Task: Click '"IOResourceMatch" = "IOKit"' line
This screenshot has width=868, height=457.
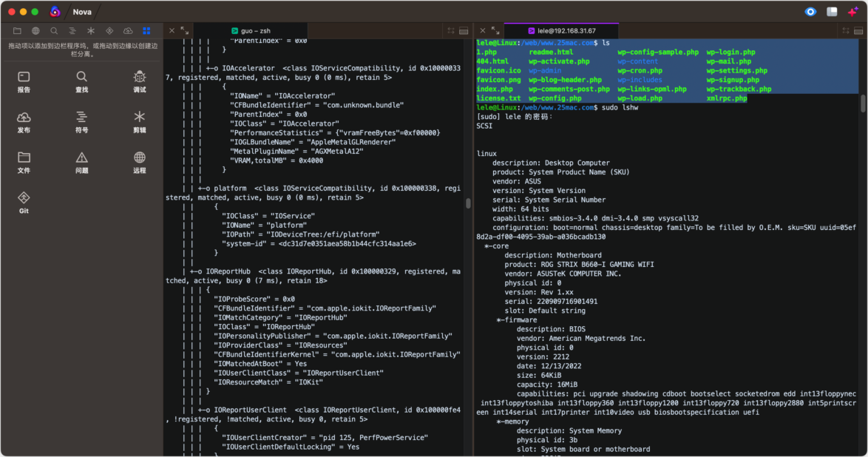Action: pos(268,382)
